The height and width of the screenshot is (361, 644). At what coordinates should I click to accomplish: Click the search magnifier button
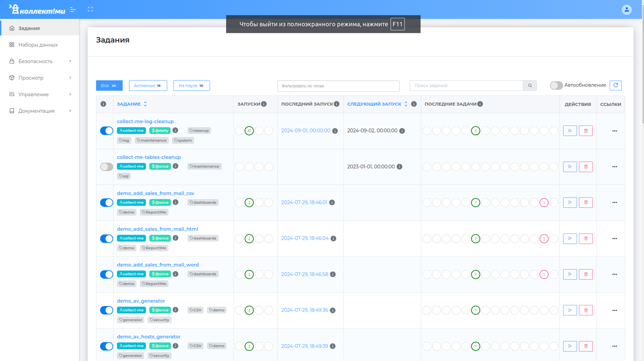coord(530,85)
